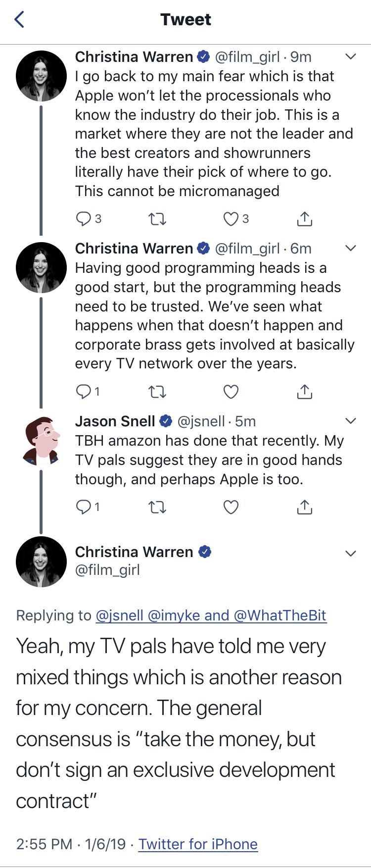Share the 6m programming heads tweet

point(305,392)
